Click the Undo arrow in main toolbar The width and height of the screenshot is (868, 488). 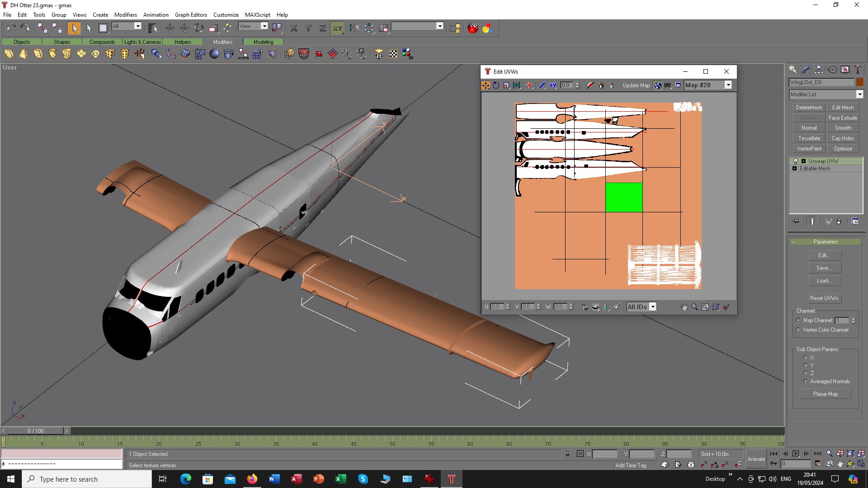coord(11,28)
